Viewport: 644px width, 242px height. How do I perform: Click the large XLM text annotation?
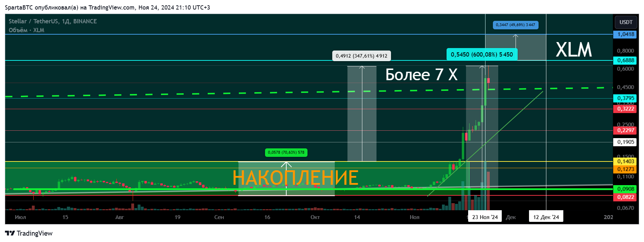(x=574, y=49)
